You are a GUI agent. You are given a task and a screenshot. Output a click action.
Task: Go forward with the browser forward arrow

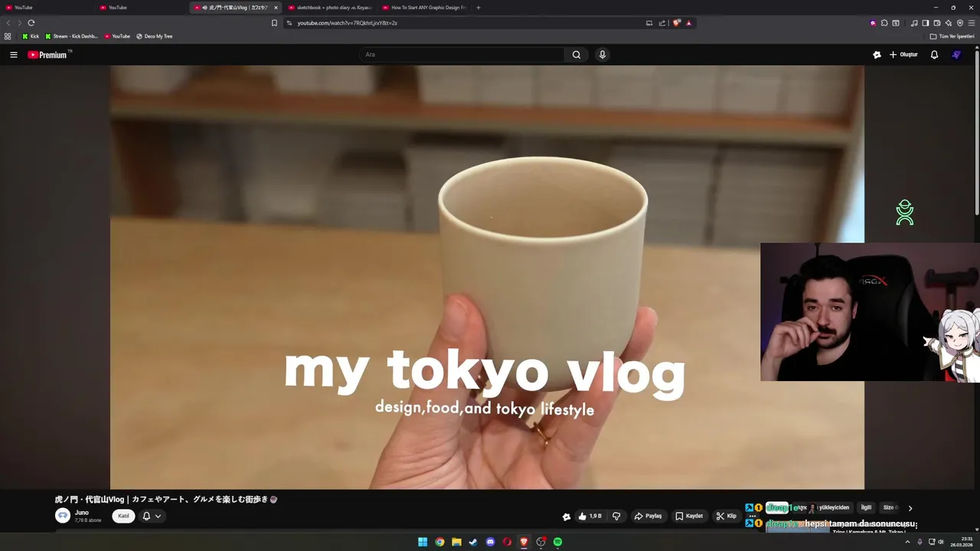(x=19, y=23)
